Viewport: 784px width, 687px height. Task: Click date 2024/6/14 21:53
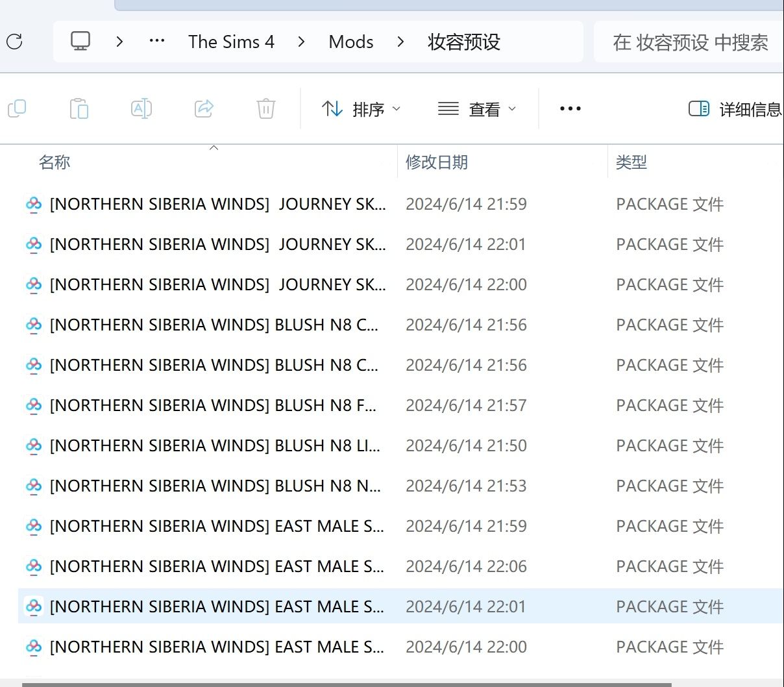[x=466, y=486]
